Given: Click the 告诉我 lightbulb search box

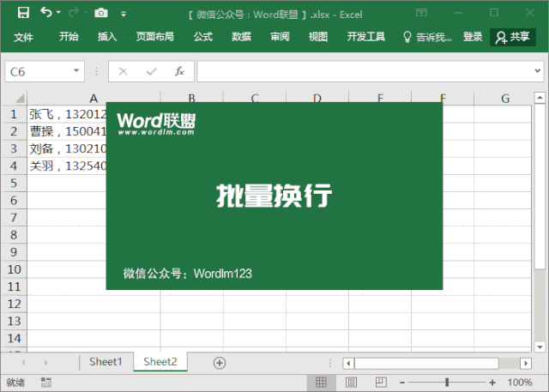Looking at the screenshot, I should (x=427, y=37).
